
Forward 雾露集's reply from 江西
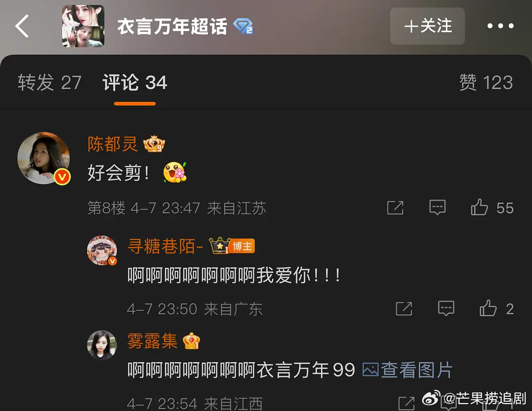406,403
